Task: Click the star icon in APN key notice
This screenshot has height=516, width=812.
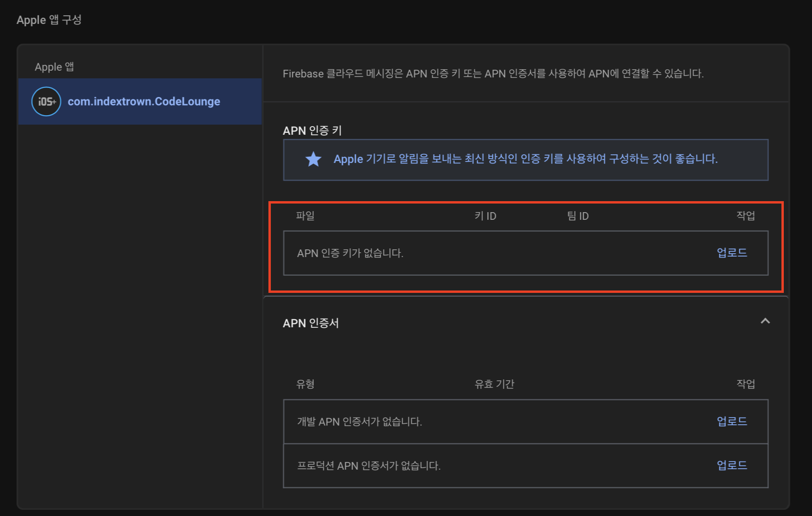Action: [313, 159]
